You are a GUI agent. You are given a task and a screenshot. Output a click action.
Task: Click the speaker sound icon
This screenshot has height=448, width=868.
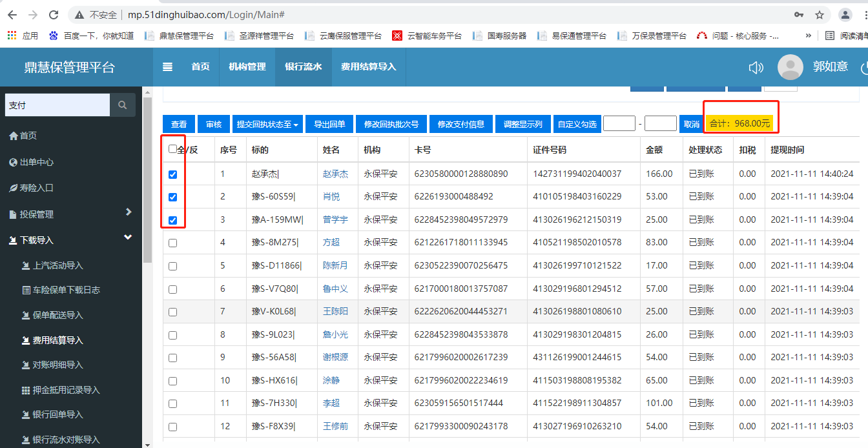pyautogui.click(x=756, y=68)
